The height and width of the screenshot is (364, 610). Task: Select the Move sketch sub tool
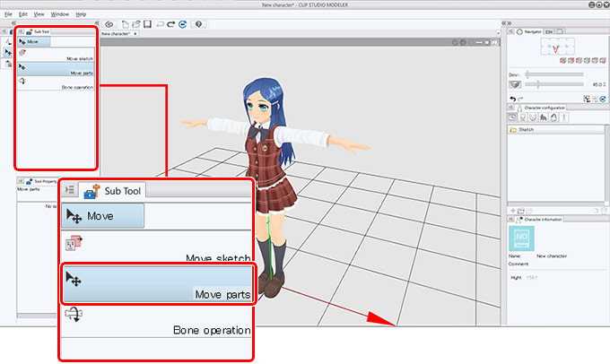(x=56, y=55)
